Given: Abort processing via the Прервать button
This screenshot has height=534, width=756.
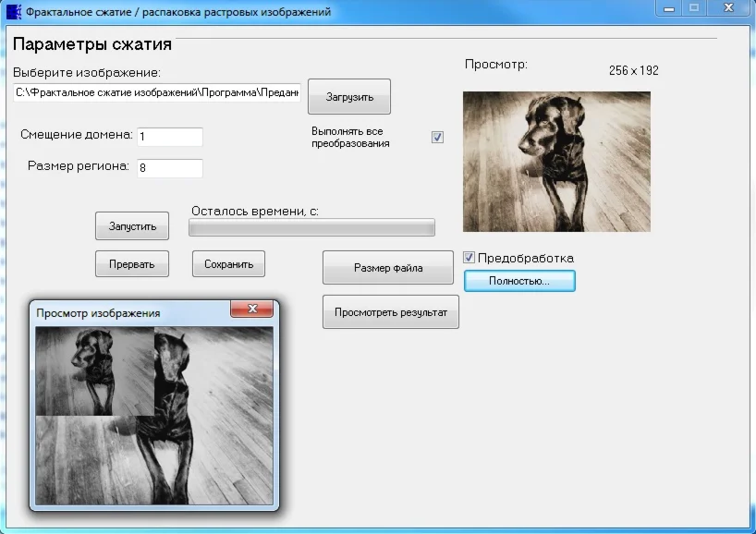Looking at the screenshot, I should point(131,263).
